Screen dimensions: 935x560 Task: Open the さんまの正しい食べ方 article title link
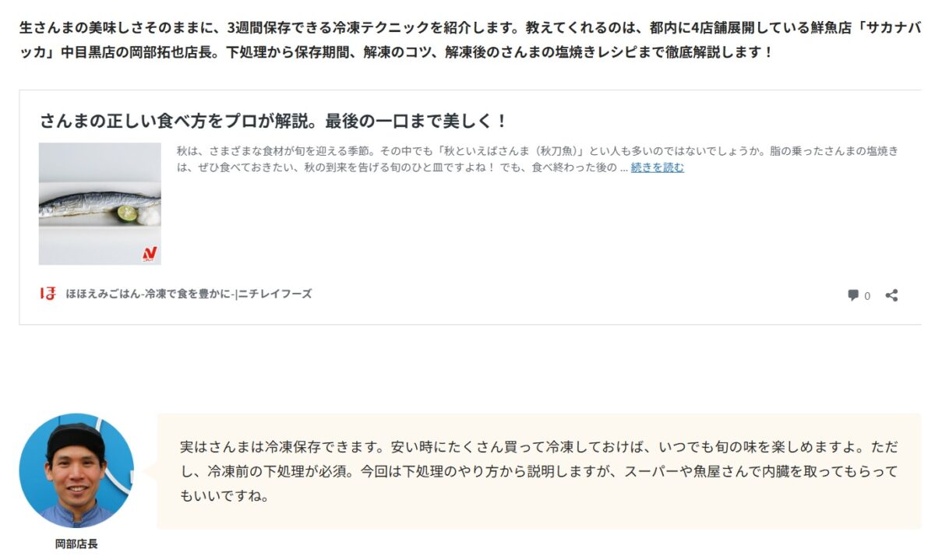(x=273, y=122)
